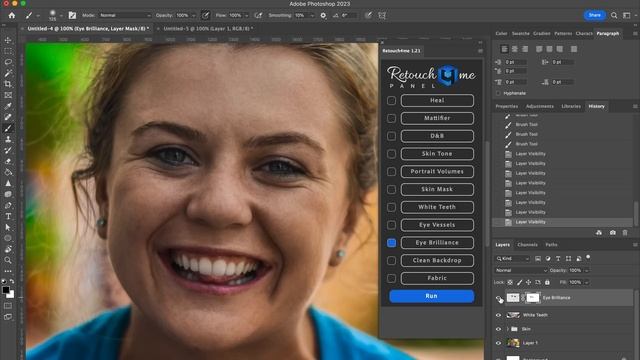Screen dimensions: 640x360
Task: Check the D&B checkbox
Action: [391, 136]
